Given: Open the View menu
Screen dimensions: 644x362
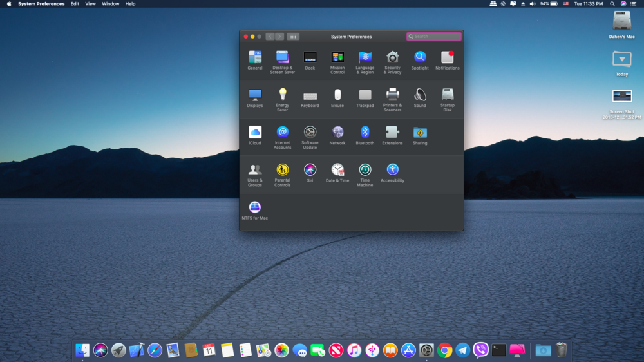Looking at the screenshot, I should 90,4.
